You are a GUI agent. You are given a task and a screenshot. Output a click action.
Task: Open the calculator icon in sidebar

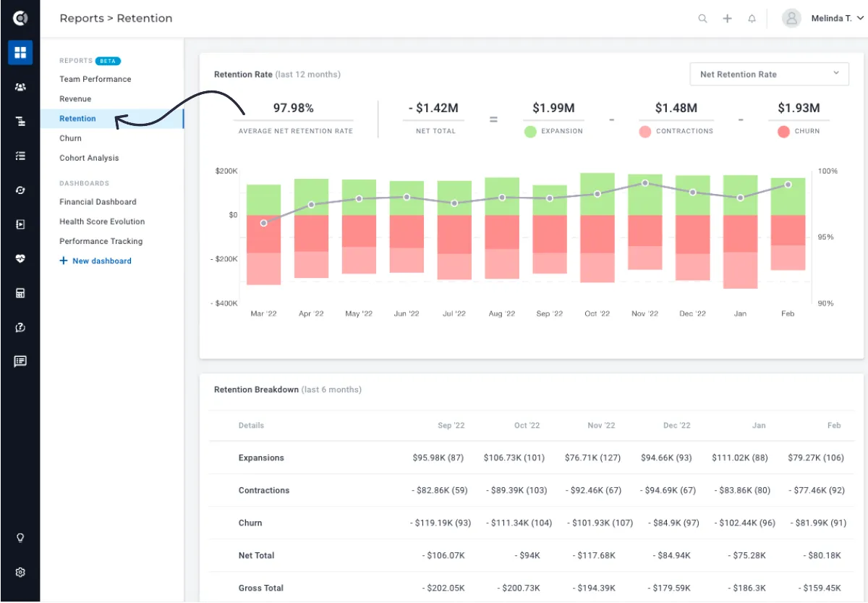[x=20, y=293]
